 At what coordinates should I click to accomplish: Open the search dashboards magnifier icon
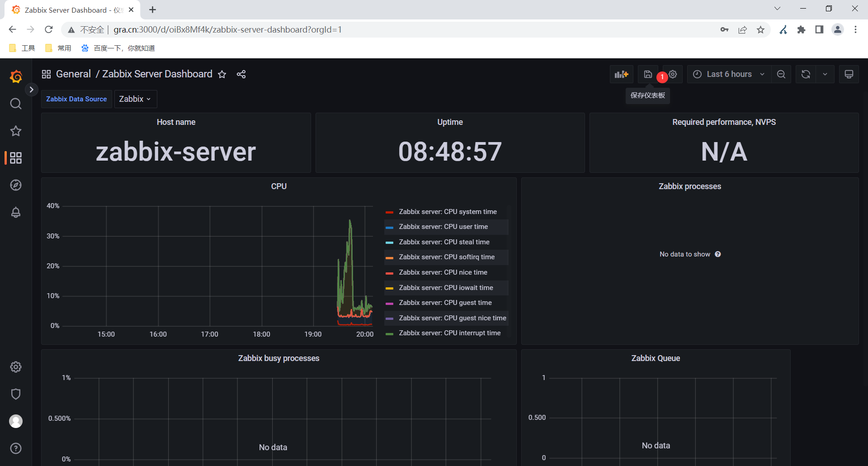16,104
